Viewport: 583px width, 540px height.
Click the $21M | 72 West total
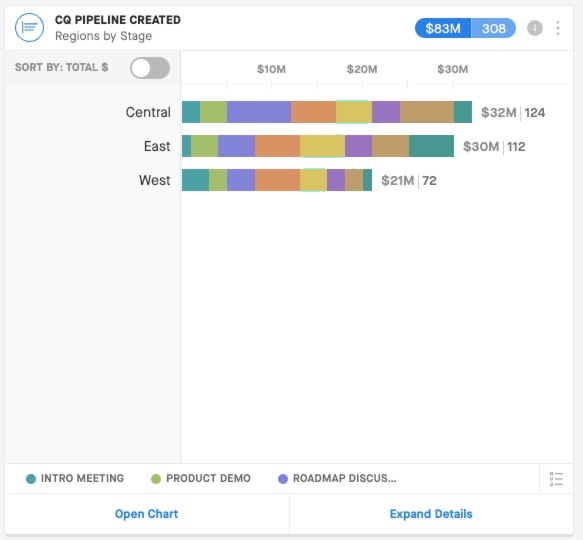click(x=409, y=180)
